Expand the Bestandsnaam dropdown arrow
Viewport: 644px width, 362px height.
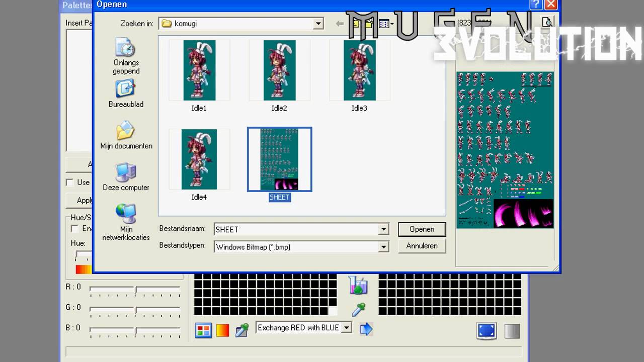pos(383,229)
